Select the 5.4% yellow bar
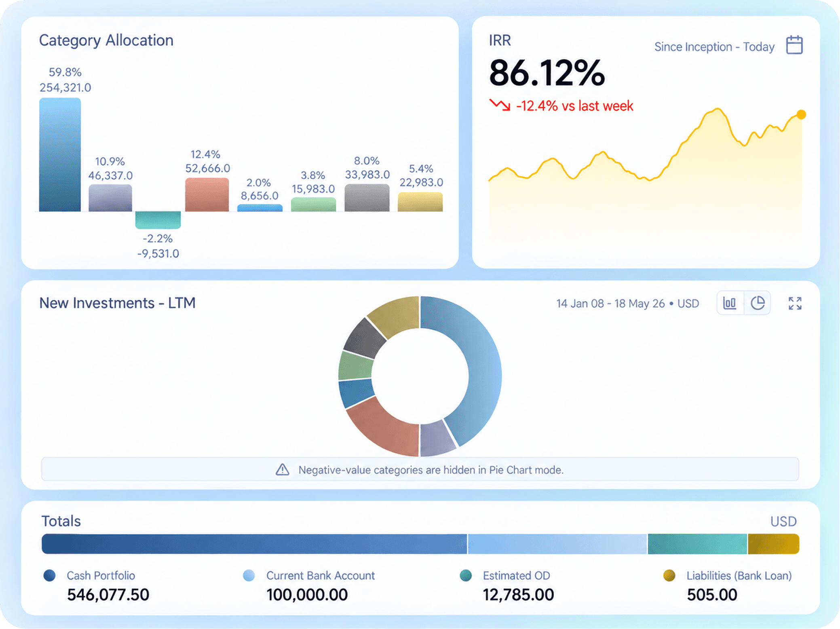840x629 pixels. pyautogui.click(x=420, y=202)
